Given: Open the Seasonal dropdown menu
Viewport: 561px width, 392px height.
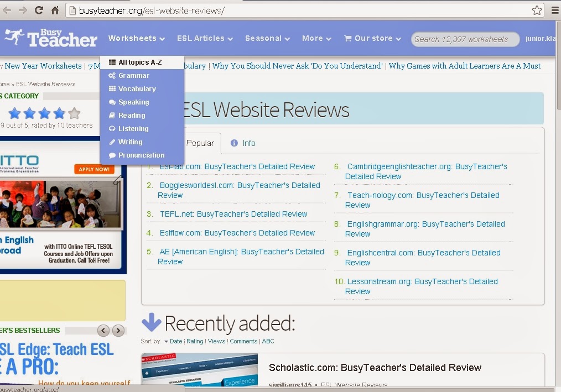Looking at the screenshot, I should [268, 38].
